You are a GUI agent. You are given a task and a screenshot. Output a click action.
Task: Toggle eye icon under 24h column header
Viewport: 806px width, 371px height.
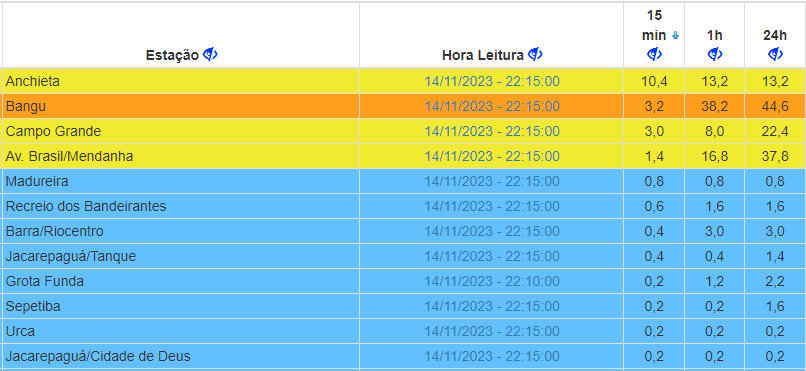(x=775, y=54)
